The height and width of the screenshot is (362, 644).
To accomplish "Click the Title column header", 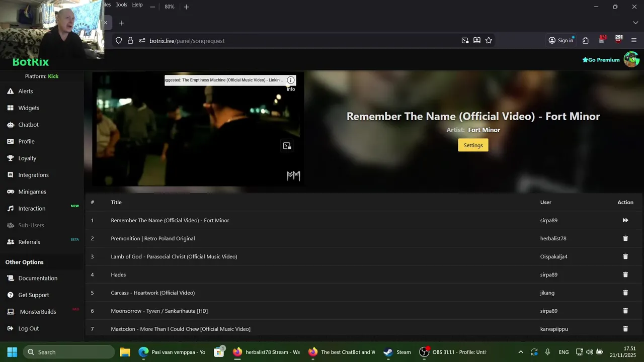I will [x=116, y=202].
